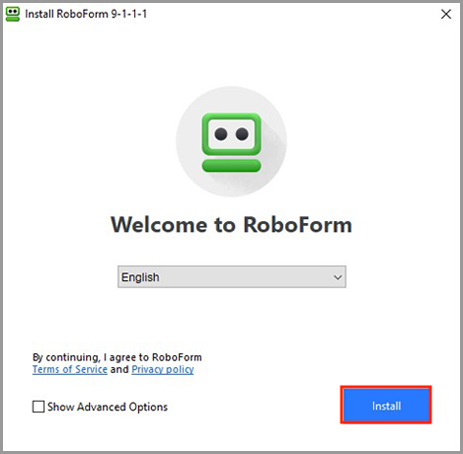Open the English language dropdown
The height and width of the screenshot is (454, 463).
click(x=232, y=277)
